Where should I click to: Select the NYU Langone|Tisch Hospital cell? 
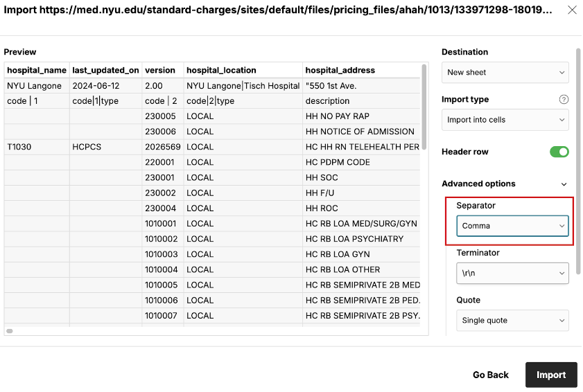tap(243, 86)
